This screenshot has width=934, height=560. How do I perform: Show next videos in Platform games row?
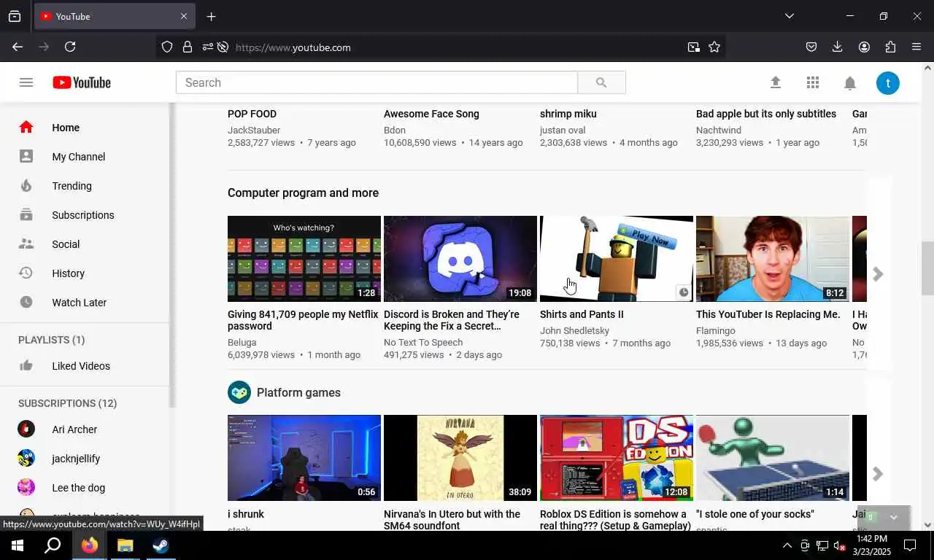(x=878, y=474)
